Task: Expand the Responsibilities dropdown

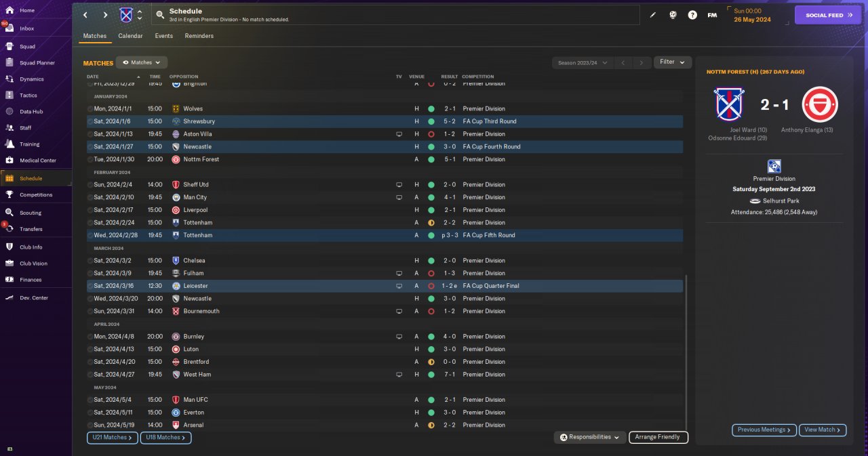Action: (589, 437)
